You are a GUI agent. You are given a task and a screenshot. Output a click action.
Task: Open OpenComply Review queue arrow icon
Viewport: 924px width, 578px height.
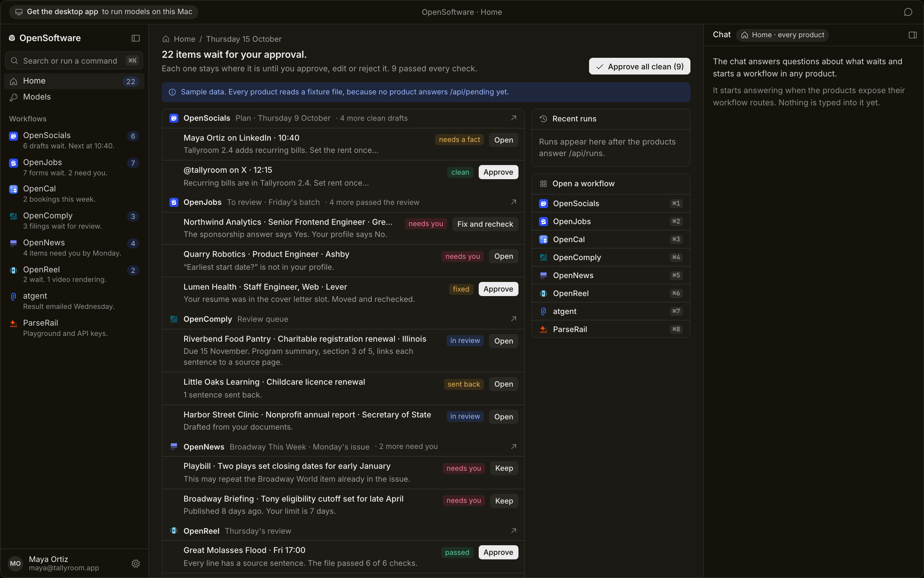(514, 319)
